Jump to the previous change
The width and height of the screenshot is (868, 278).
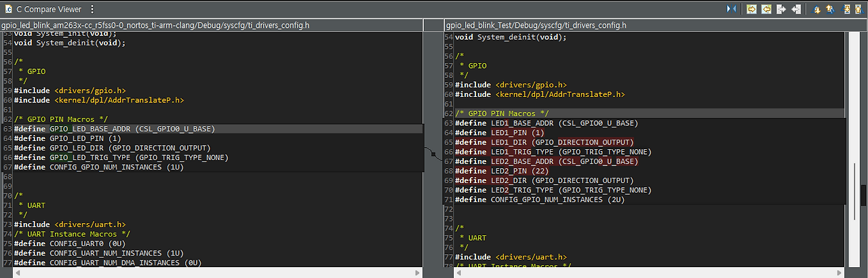tap(861, 9)
